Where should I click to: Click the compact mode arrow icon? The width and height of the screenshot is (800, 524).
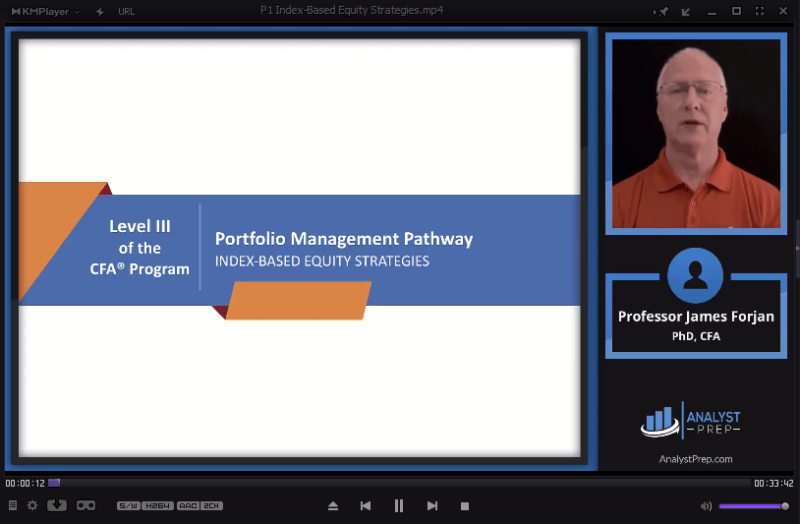coord(686,11)
